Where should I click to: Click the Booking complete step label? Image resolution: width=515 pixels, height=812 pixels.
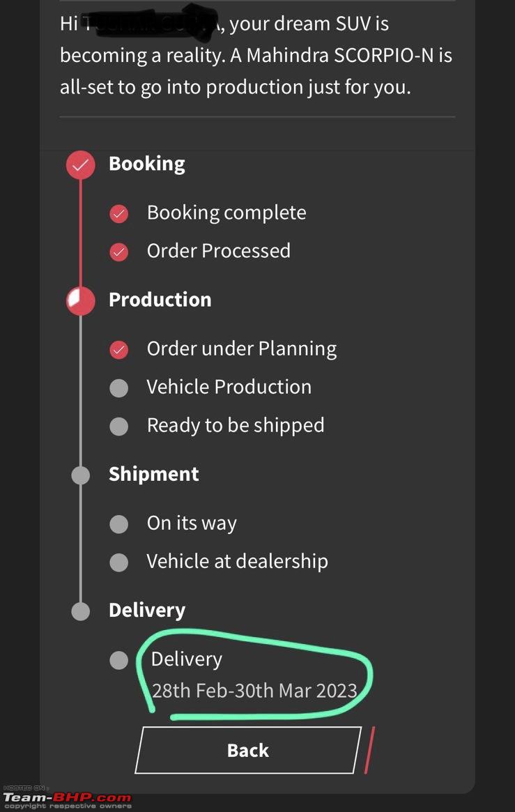226,213
